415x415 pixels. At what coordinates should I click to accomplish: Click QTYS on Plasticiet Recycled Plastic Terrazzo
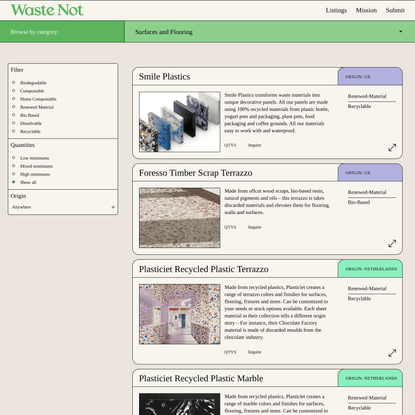pos(230,352)
